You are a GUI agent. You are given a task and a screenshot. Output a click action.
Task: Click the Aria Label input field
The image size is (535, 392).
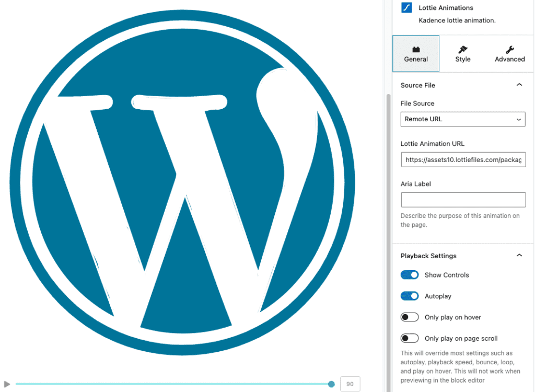pos(463,200)
